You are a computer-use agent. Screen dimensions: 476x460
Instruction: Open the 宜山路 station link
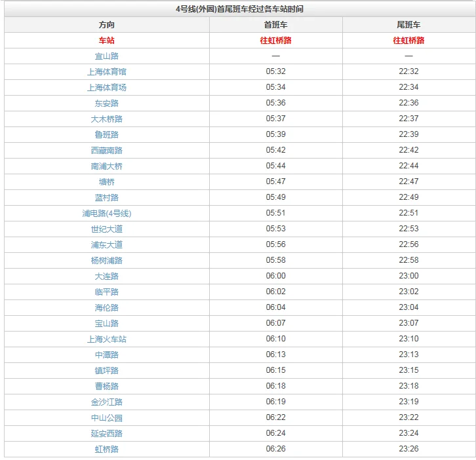point(106,56)
